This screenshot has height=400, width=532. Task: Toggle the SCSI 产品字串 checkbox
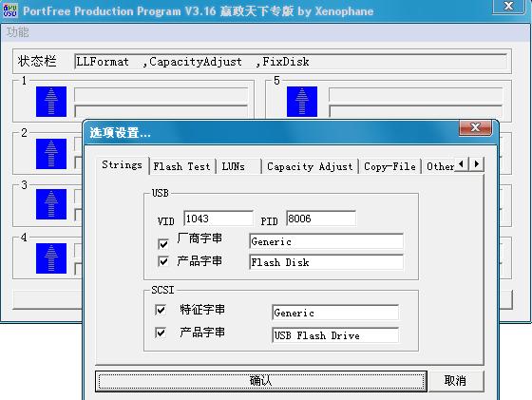click(161, 333)
